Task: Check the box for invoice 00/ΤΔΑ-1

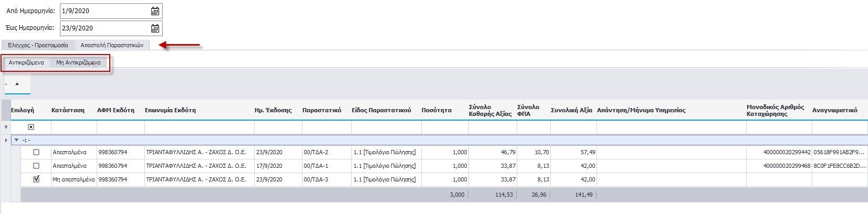Action: 36,166
